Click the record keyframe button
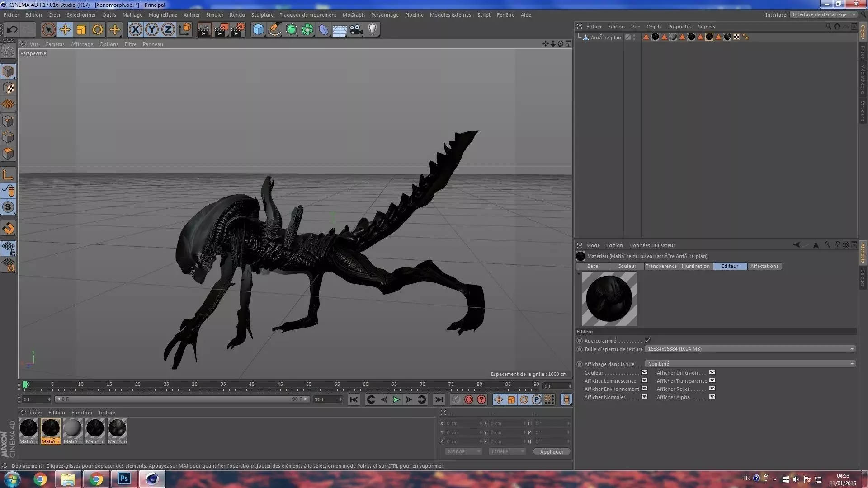The image size is (868, 488). [x=456, y=399]
